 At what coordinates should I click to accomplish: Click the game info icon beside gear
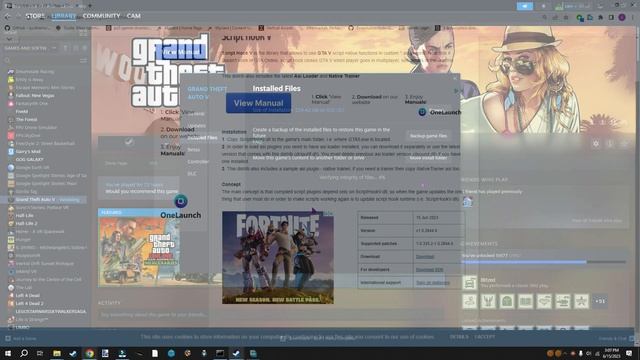coord(610,144)
